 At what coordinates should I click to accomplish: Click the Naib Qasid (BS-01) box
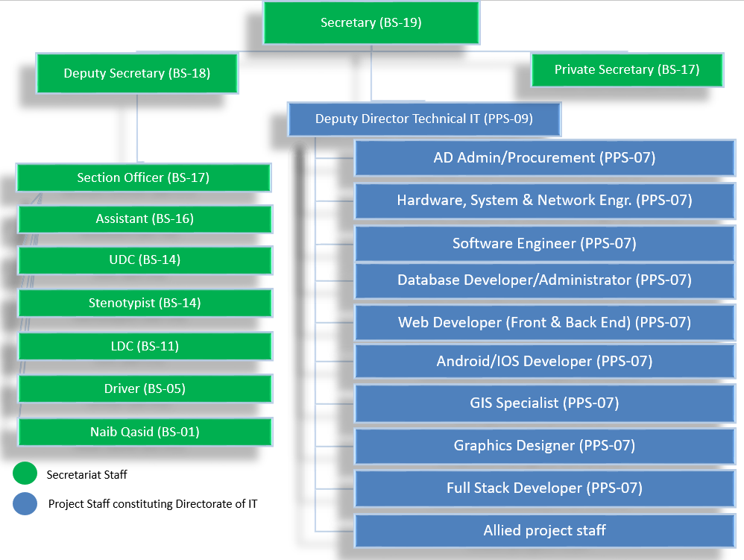pos(145,432)
